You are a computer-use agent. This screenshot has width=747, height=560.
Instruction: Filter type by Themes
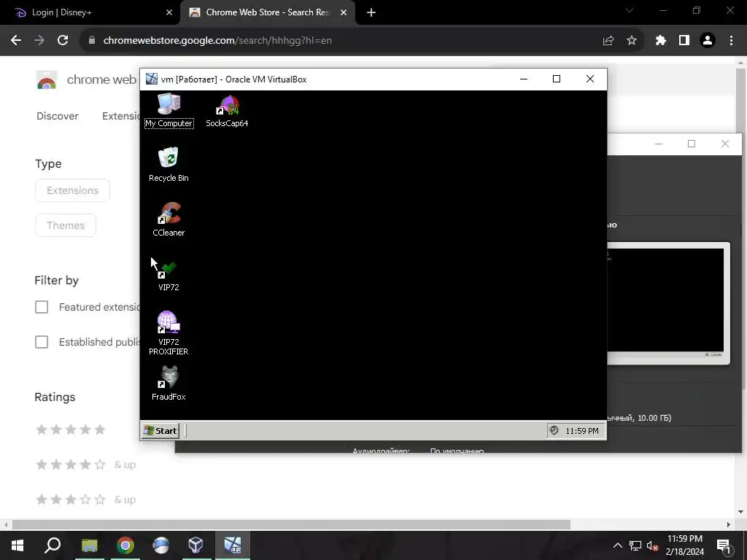66,226
